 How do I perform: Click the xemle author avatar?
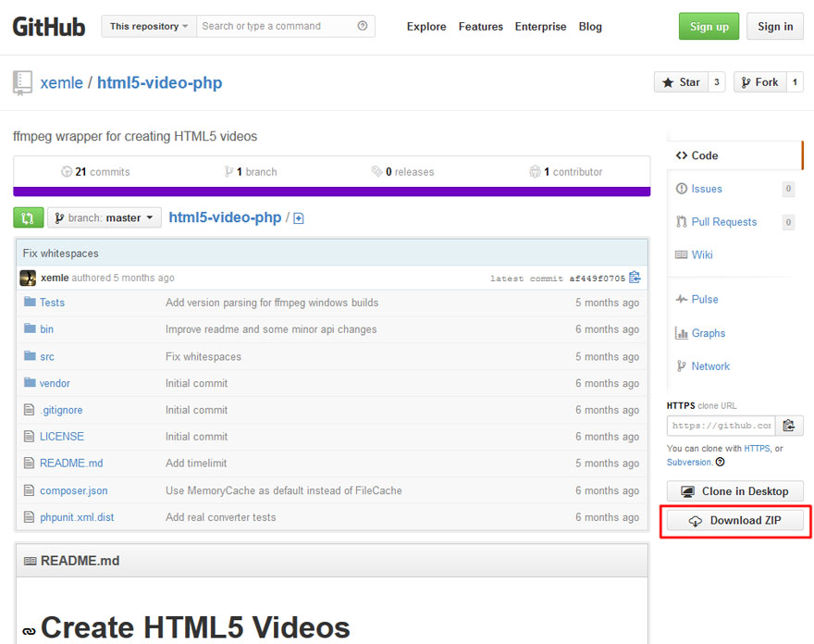28,278
